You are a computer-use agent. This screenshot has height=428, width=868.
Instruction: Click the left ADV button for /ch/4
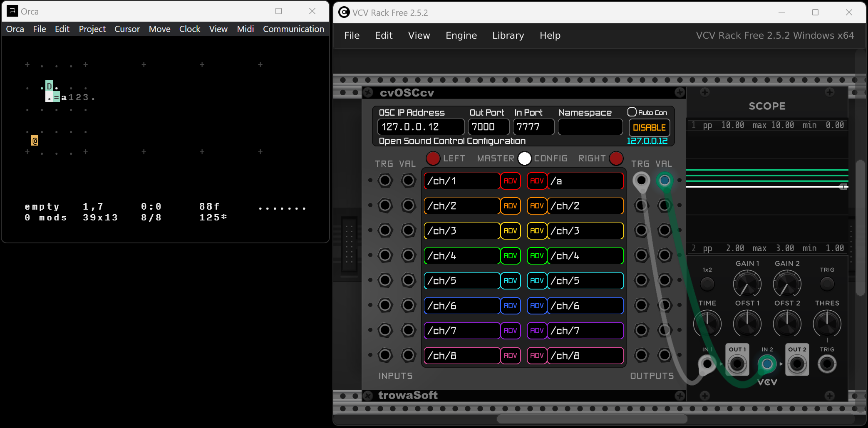(510, 256)
